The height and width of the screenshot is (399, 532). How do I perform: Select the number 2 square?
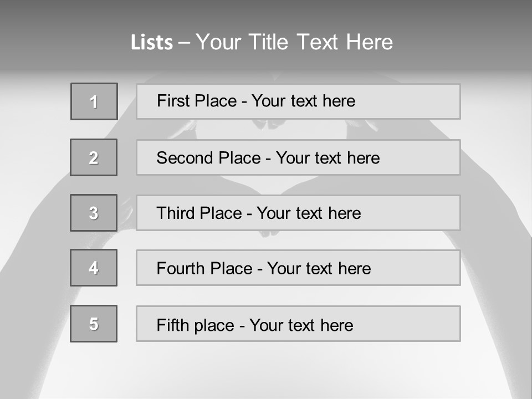[94, 157]
